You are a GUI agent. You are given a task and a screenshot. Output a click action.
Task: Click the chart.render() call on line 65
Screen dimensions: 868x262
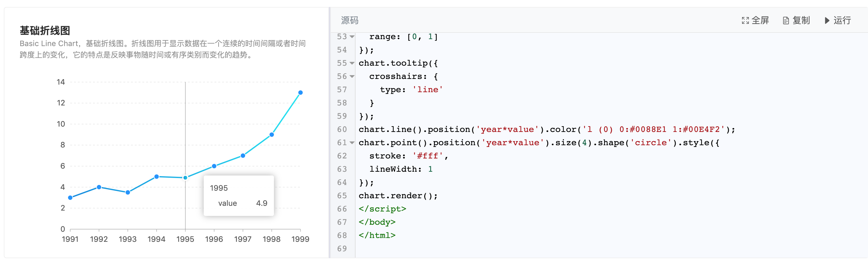tap(398, 195)
